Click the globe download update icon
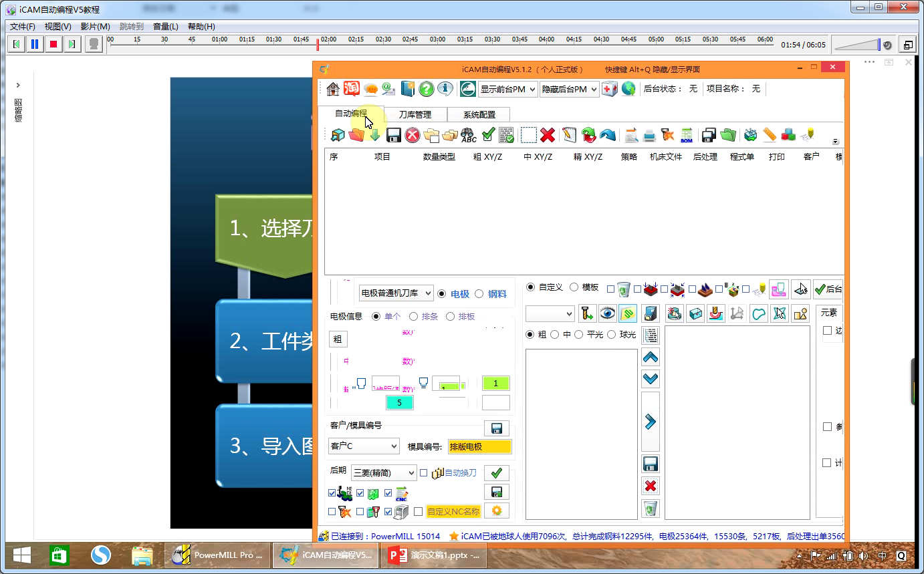This screenshot has height=574, width=924. click(x=628, y=89)
